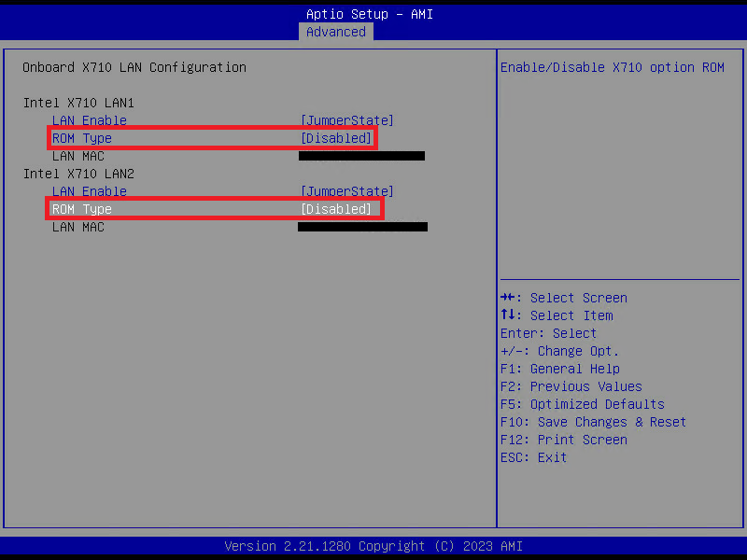Image resolution: width=747 pixels, height=560 pixels.
Task: Click F5: Optimized Defaults hint
Action: pyautogui.click(x=582, y=404)
